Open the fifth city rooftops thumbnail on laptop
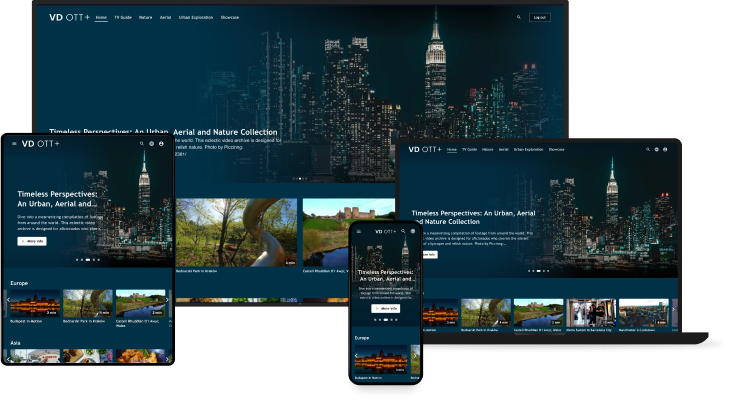The width and height of the screenshot is (730, 400). 643,312
